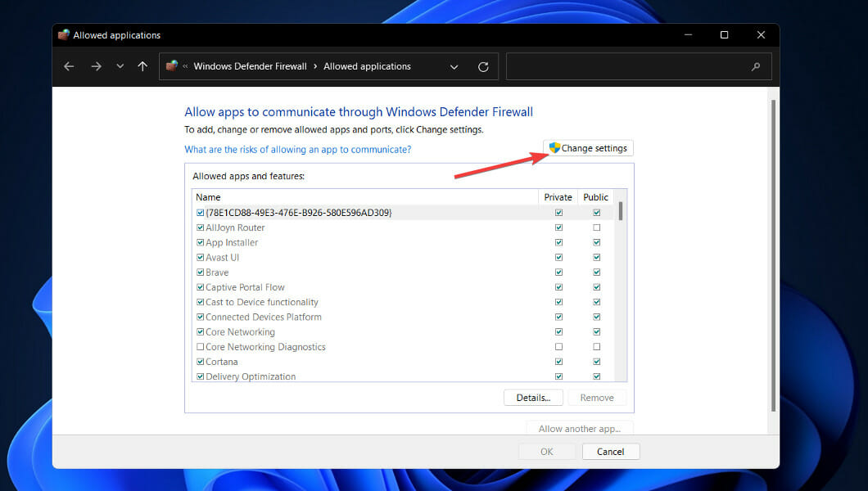Image resolution: width=868 pixels, height=491 pixels.
Task: Click the firewall icon in address bar
Action: 172,65
